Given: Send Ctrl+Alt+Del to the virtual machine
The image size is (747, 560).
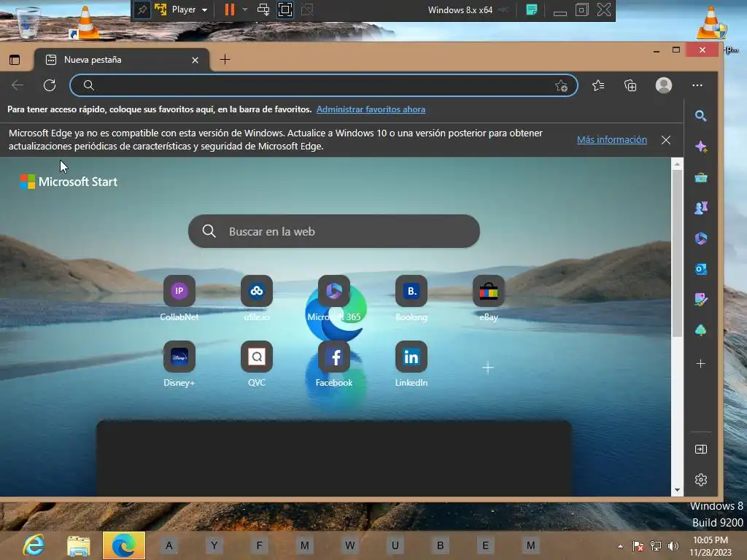Looking at the screenshot, I should click(x=263, y=9).
